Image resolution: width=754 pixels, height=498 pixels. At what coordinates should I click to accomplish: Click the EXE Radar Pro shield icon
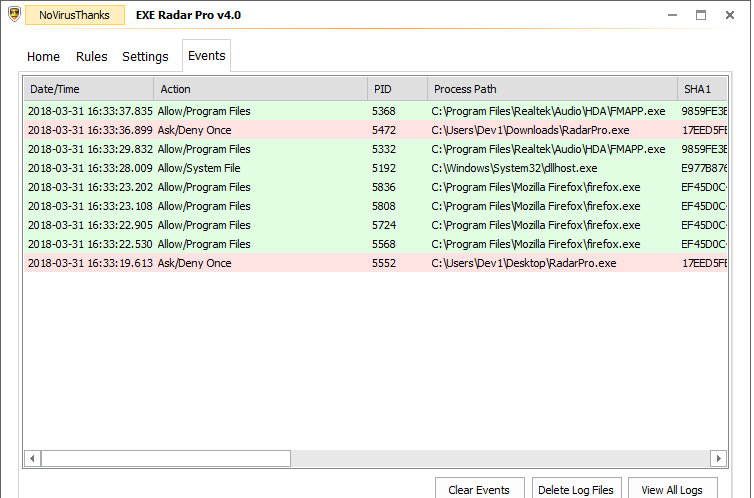(x=14, y=14)
